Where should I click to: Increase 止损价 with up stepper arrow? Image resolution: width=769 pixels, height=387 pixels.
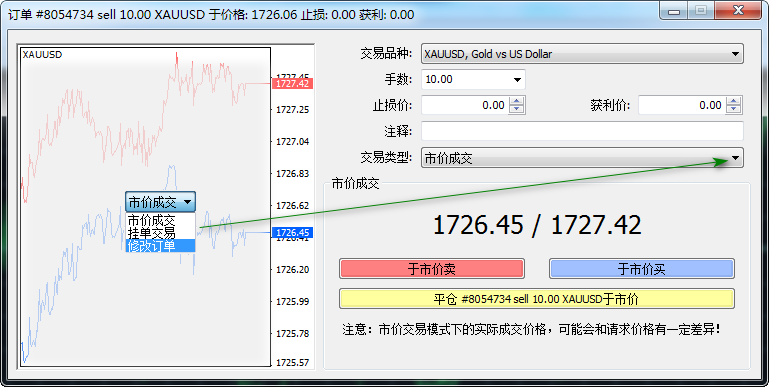(516, 101)
